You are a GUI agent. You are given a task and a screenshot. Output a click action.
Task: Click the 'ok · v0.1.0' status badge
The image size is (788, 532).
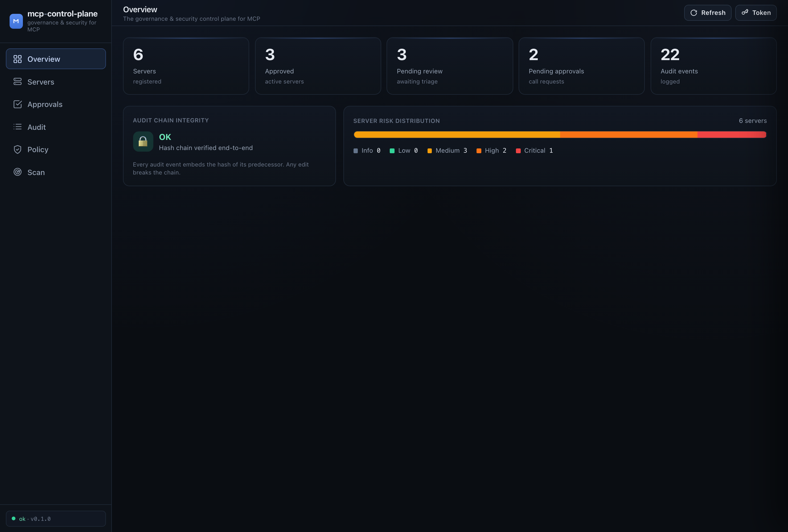(56, 518)
